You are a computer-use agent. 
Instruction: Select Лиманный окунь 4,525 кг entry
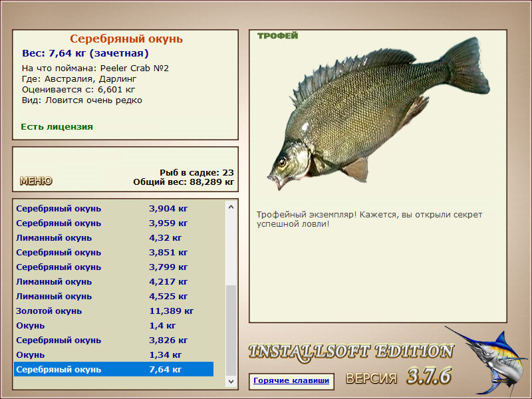click(x=114, y=297)
